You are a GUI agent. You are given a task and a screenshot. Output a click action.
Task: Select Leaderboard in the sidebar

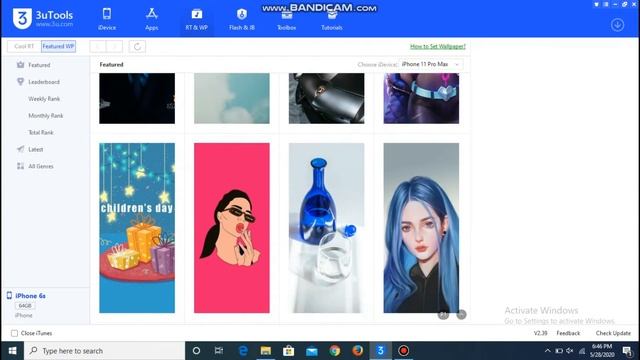point(44,82)
